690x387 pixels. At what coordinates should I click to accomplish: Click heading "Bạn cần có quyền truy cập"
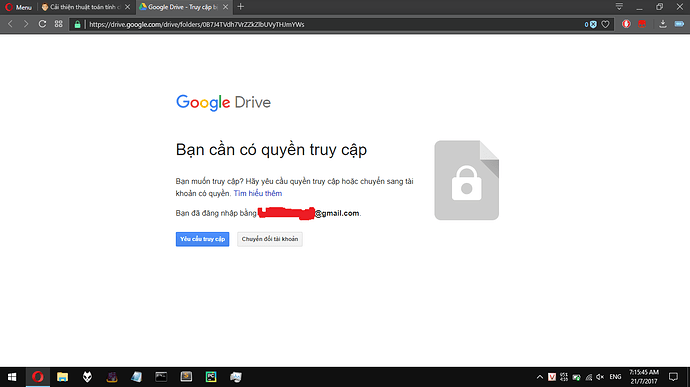271,150
